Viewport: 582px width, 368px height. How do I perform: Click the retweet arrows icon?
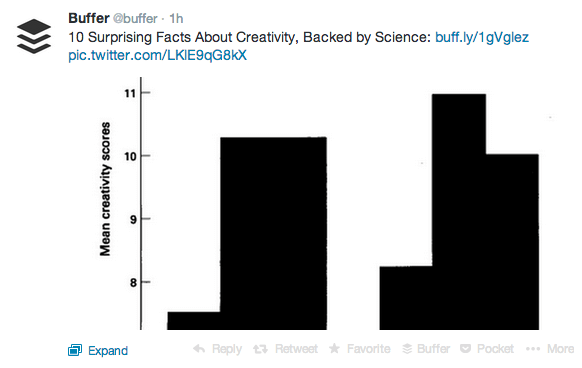[x=260, y=349]
